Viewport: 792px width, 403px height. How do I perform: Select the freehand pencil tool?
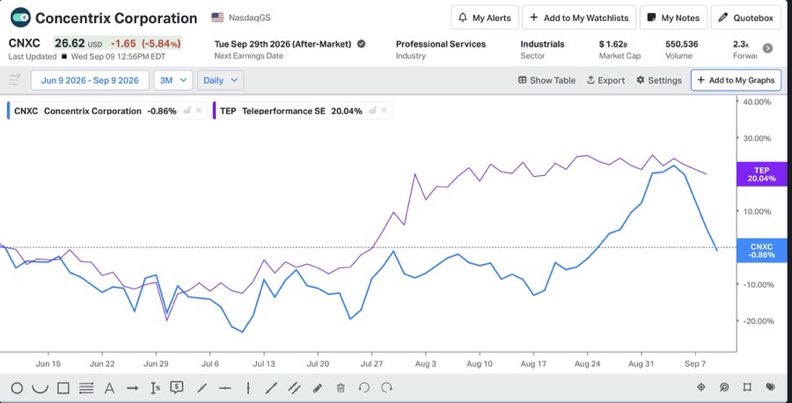(317, 388)
